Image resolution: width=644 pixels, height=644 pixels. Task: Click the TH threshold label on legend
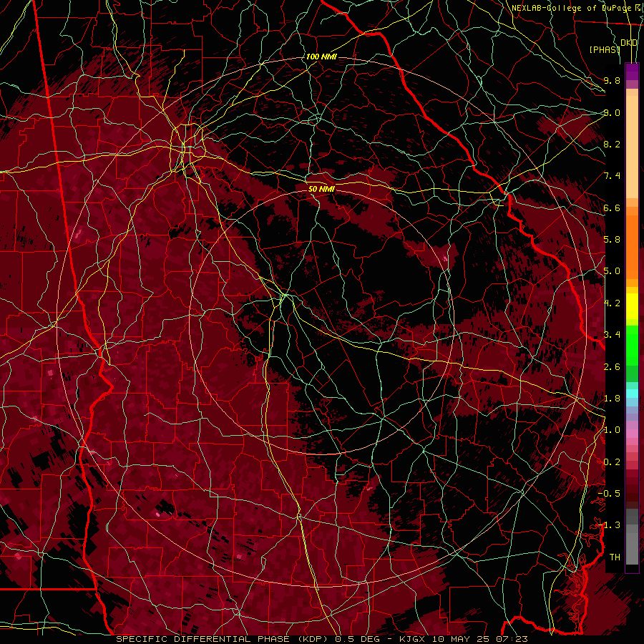point(615,557)
